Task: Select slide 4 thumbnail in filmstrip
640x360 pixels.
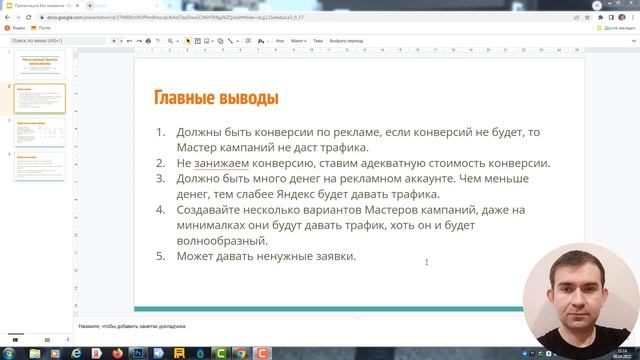Action: [x=40, y=166]
